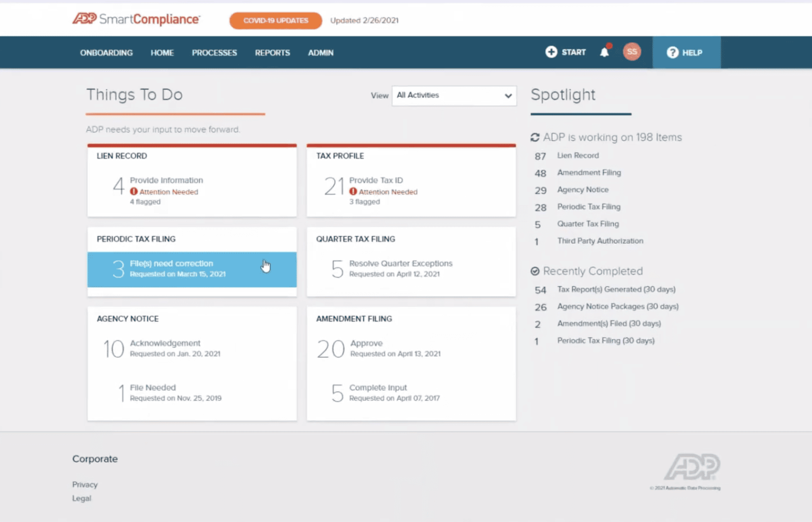
Task: Open the View All Activities dropdown
Action: pyautogui.click(x=454, y=96)
